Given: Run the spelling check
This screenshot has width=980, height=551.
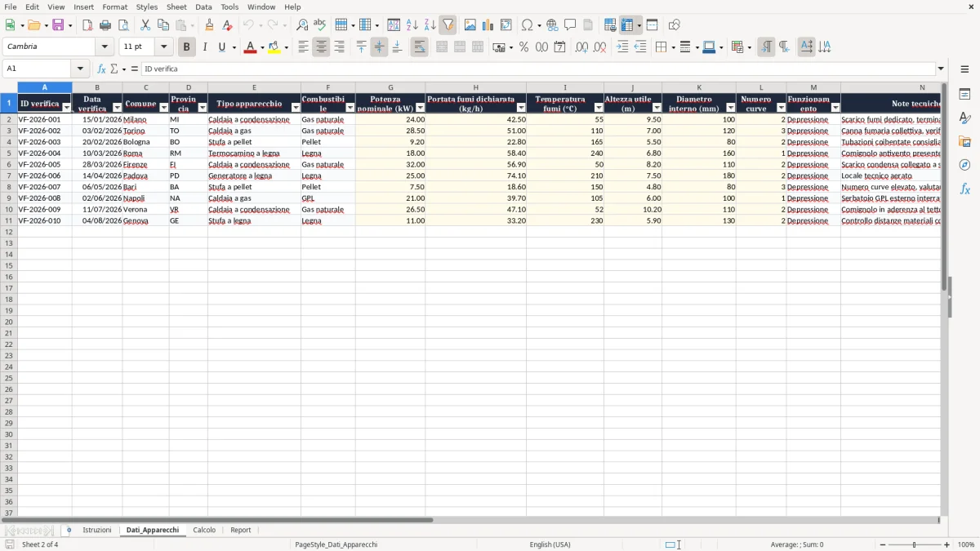Looking at the screenshot, I should [x=320, y=25].
